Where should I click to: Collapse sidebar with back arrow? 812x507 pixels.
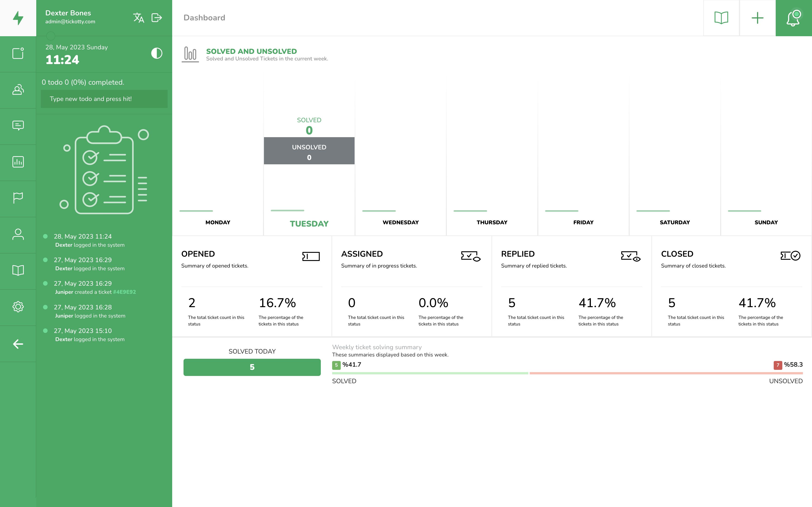[18, 344]
